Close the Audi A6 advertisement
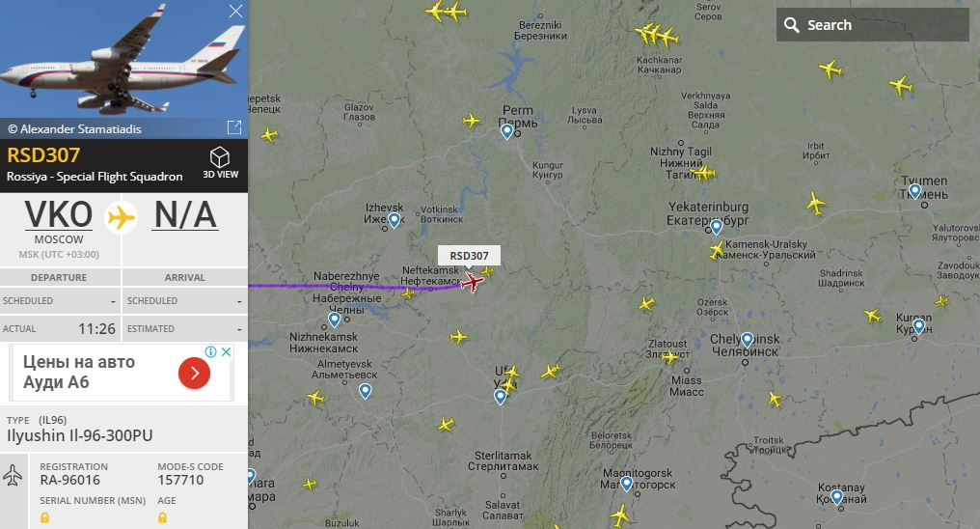The width and height of the screenshot is (980, 529). [x=227, y=351]
